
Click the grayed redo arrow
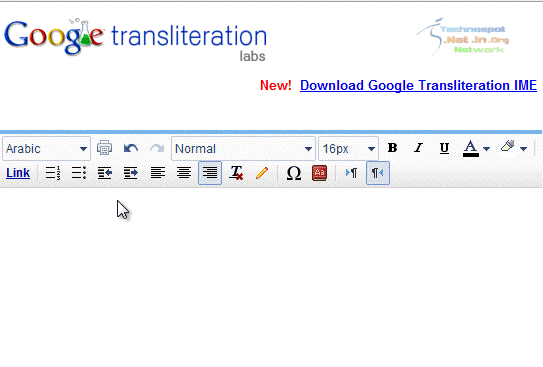pyautogui.click(x=157, y=148)
